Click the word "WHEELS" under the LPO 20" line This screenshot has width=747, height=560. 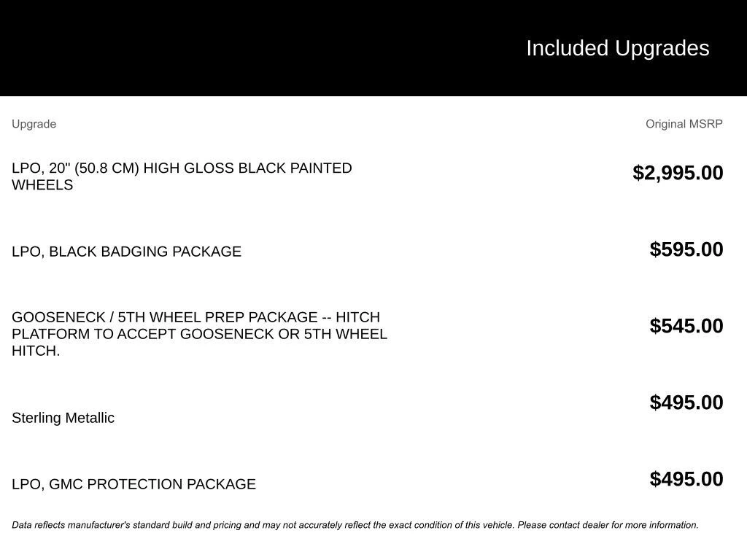click(42, 185)
